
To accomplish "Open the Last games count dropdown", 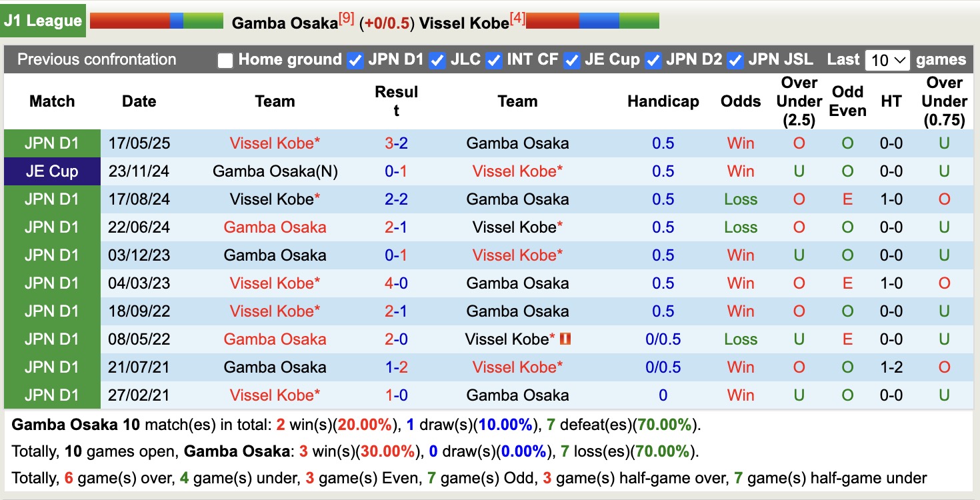I will (x=887, y=59).
